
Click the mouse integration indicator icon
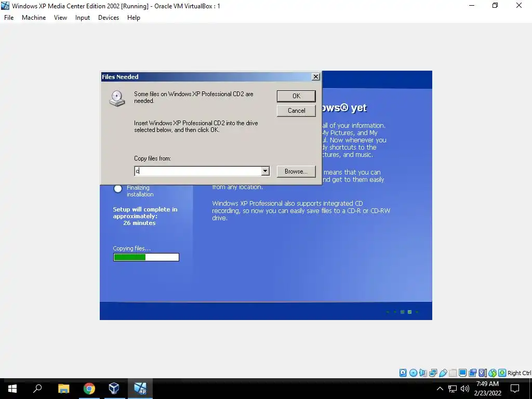[x=493, y=373]
